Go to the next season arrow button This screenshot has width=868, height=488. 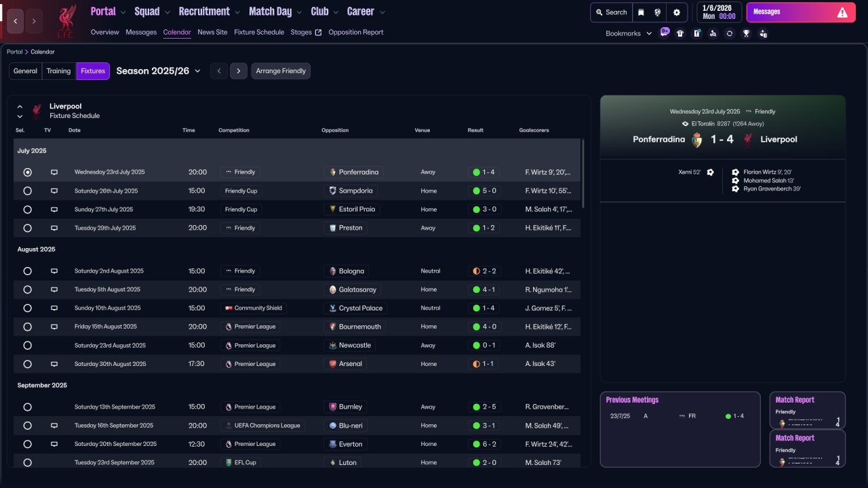click(x=238, y=71)
